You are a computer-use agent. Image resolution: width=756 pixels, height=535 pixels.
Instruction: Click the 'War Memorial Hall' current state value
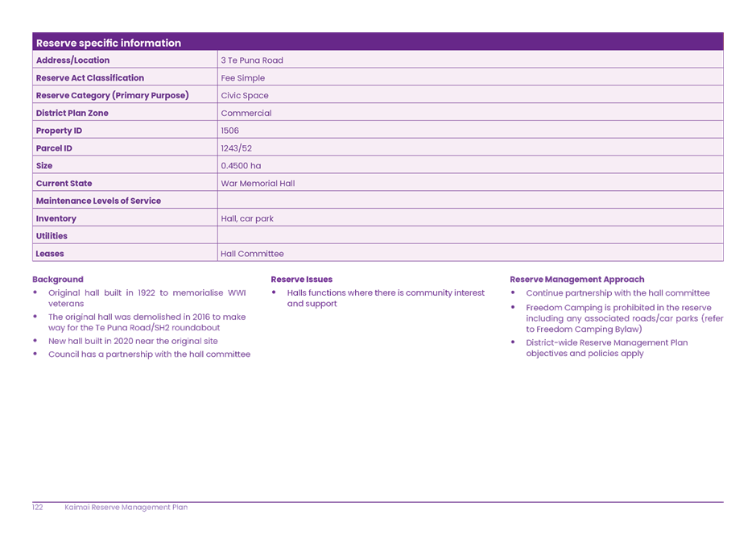(x=258, y=184)
